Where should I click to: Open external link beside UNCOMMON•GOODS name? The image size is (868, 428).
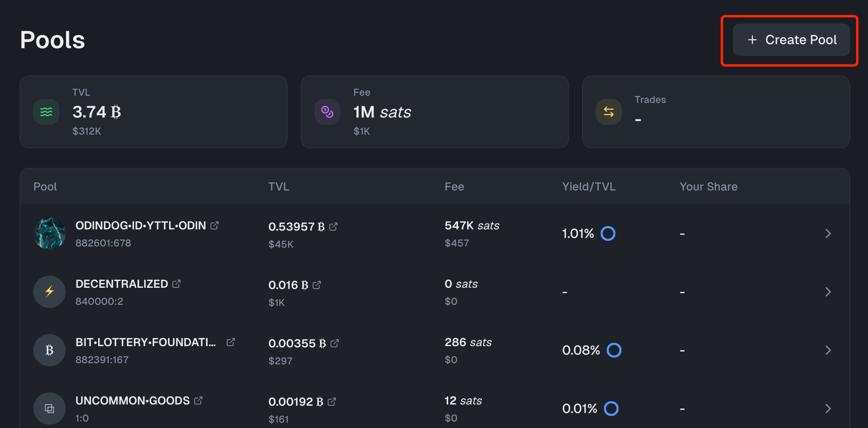(x=198, y=400)
